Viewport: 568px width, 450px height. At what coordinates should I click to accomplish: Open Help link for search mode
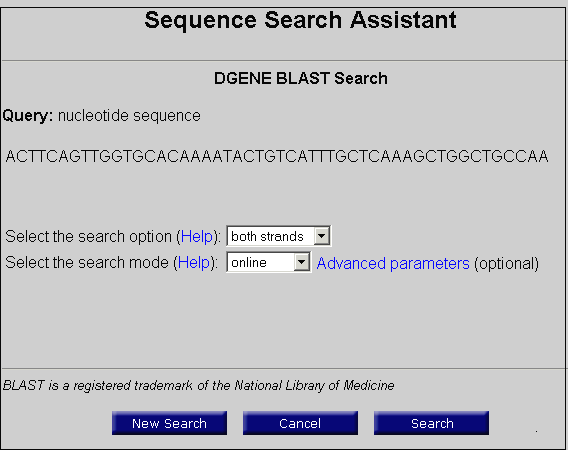[x=193, y=263]
